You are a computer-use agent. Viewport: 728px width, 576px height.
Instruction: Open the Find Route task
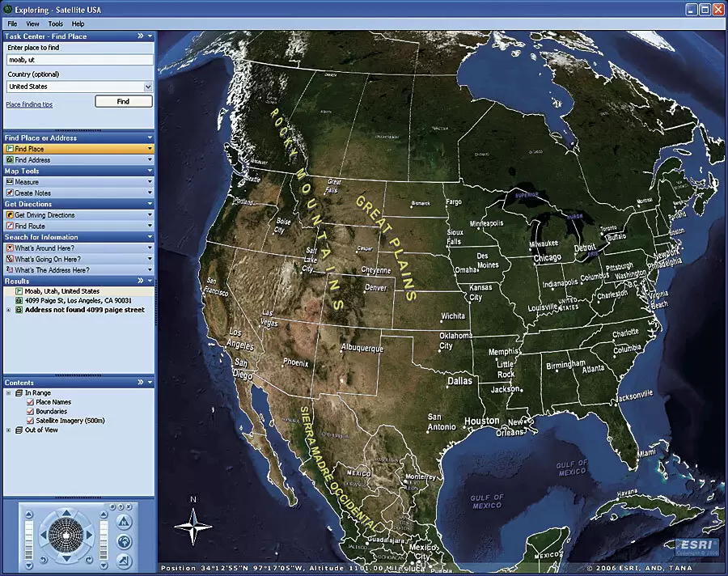coord(79,227)
